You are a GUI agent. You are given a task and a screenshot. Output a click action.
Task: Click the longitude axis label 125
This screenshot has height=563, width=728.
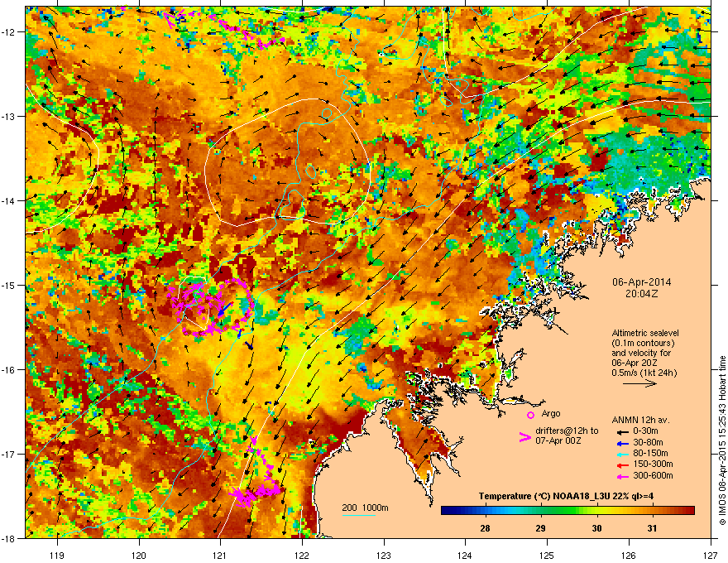547,555
